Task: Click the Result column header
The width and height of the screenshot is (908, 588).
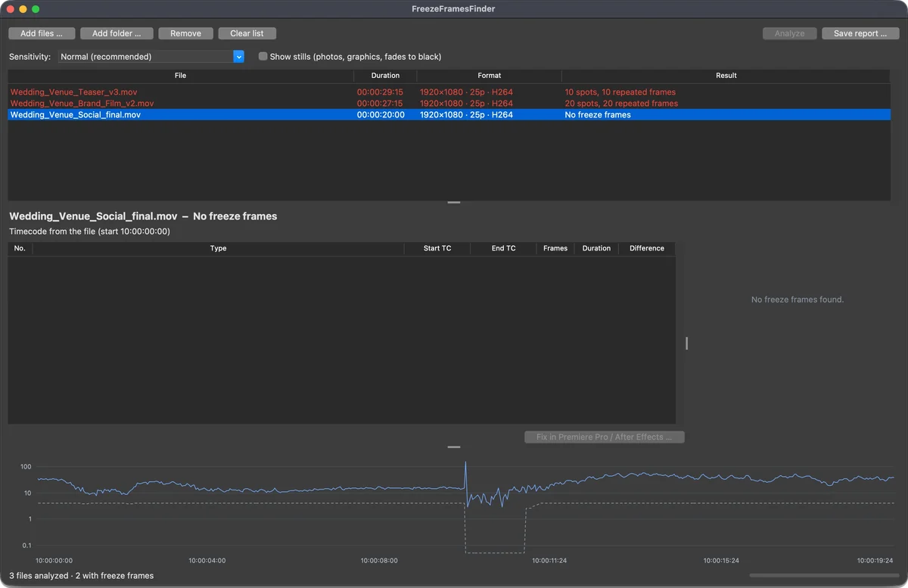Action: point(726,76)
